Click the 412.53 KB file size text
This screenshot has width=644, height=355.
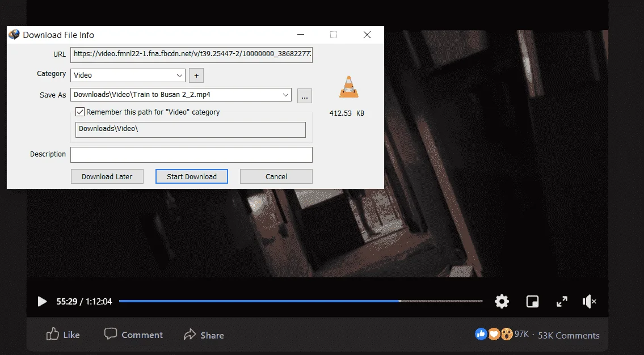pyautogui.click(x=347, y=113)
